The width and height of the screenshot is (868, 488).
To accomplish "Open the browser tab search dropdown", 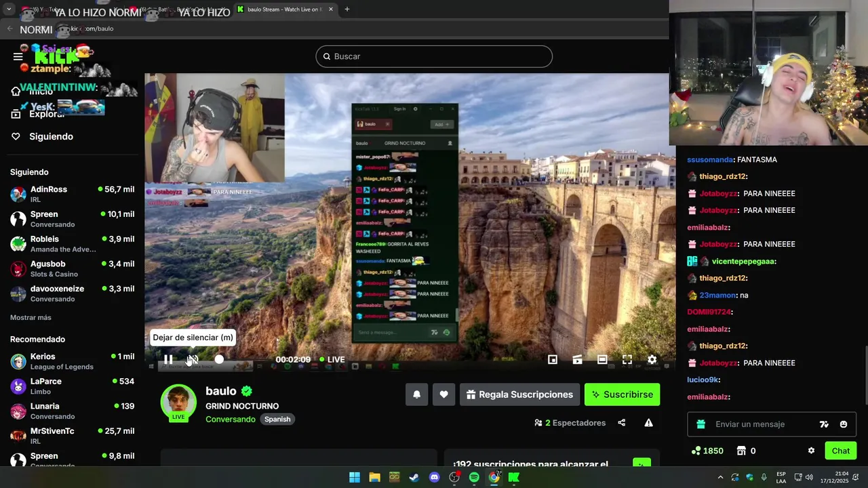I will point(9,9).
